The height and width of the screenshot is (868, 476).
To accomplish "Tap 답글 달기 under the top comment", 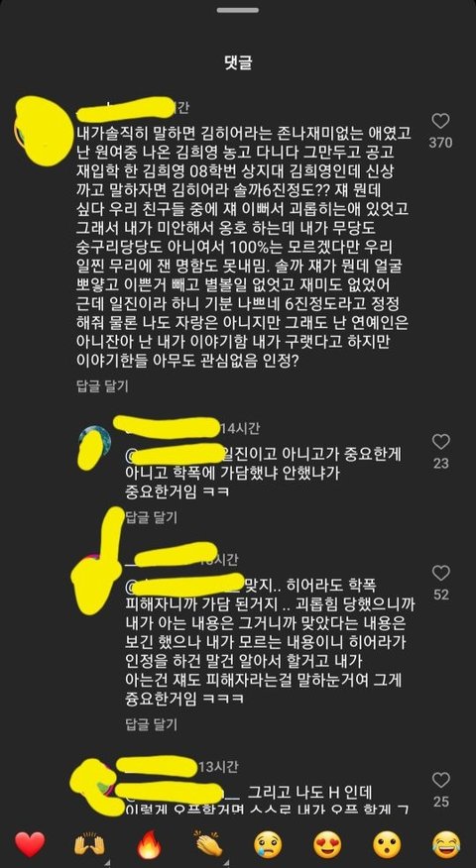I will (x=102, y=385).
